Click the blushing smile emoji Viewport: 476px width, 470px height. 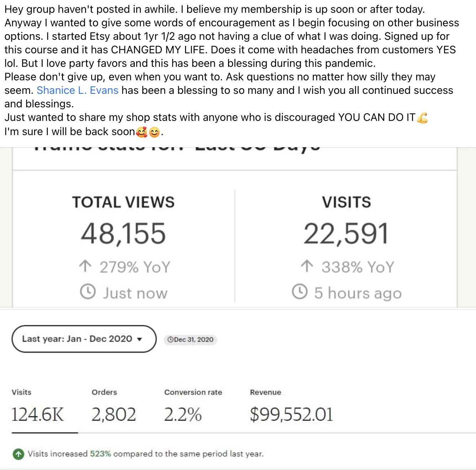[154, 132]
